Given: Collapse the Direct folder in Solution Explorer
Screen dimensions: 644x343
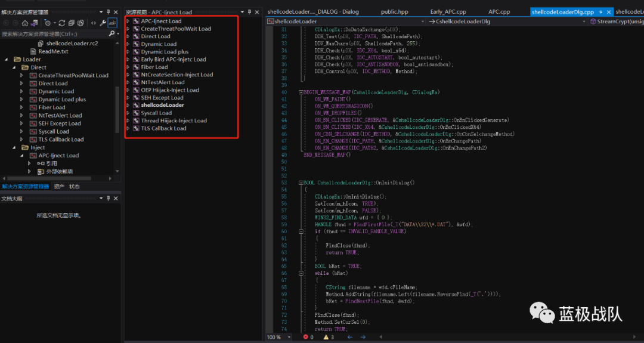Looking at the screenshot, I should (x=14, y=67).
